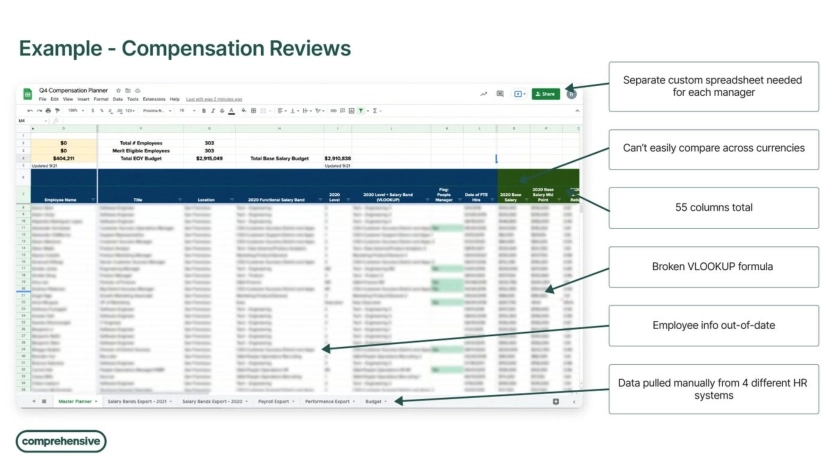Viewport: 840px width, 473px height.
Task: Star the Q4 Compensation Planner document
Action: (x=118, y=90)
